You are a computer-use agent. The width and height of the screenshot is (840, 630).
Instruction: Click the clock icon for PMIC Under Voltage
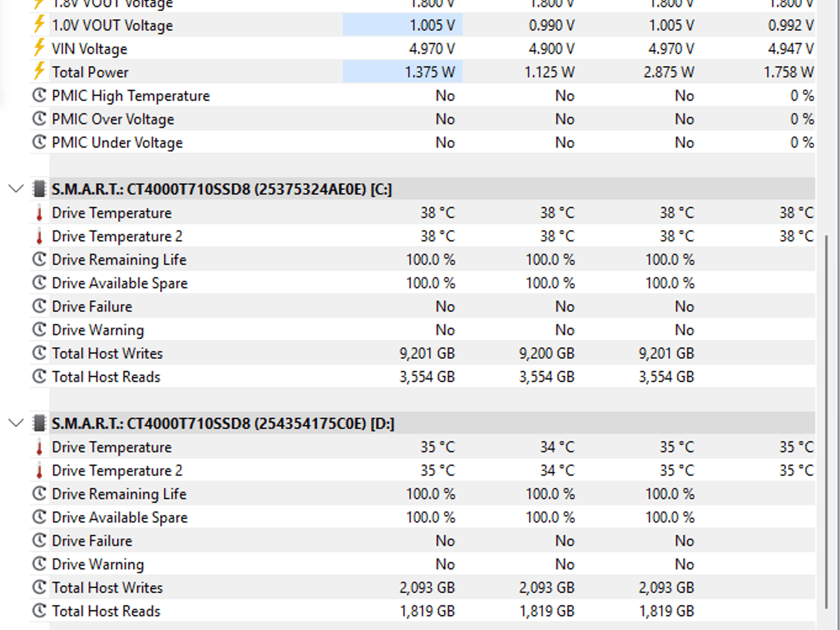point(39,142)
